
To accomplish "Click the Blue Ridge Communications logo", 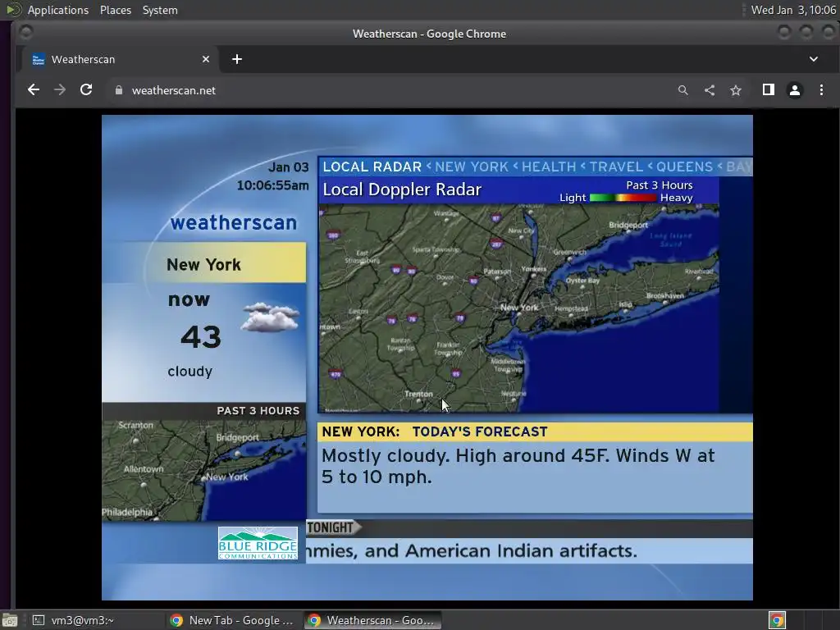I will click(x=258, y=543).
